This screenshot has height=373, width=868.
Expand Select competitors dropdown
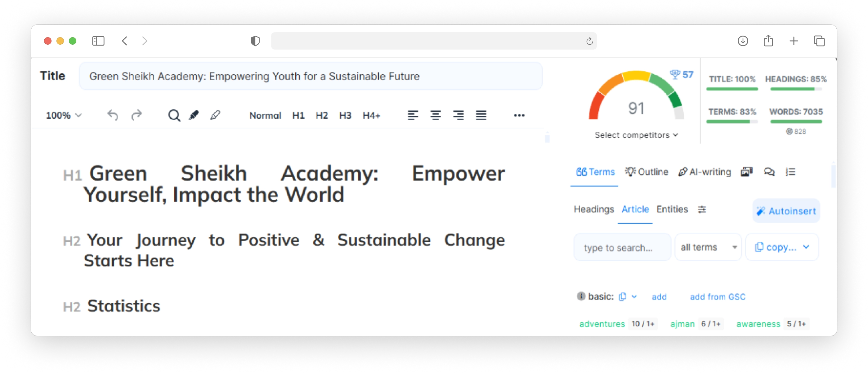coord(636,135)
